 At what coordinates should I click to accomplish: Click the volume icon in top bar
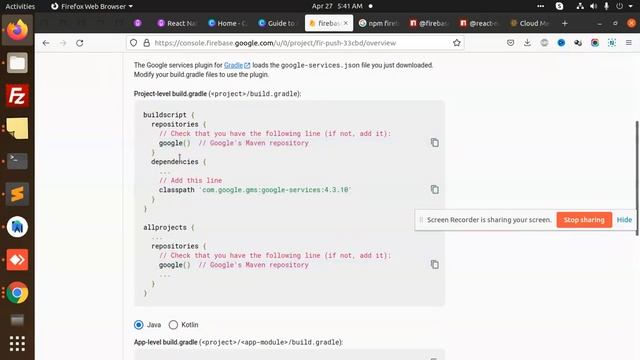[x=593, y=6]
